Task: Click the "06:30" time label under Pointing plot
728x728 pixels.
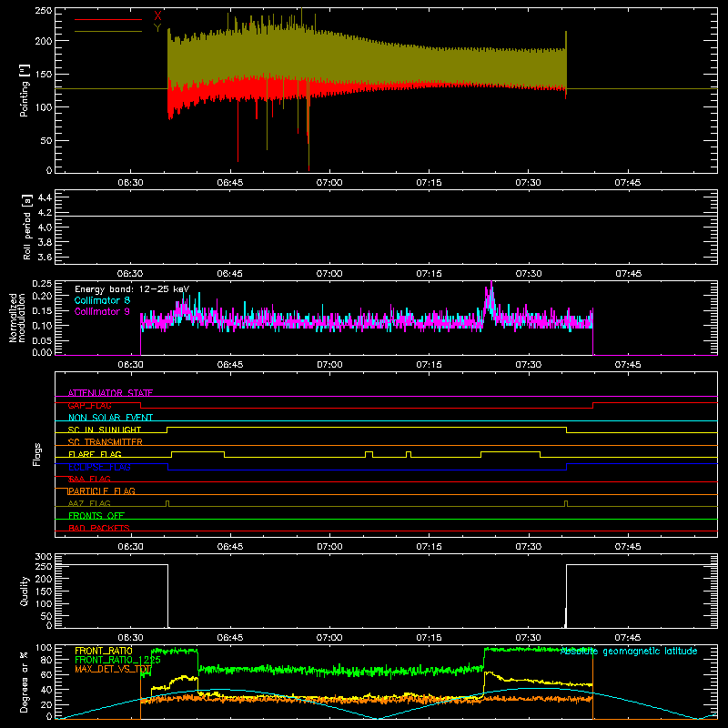Action: (x=130, y=183)
